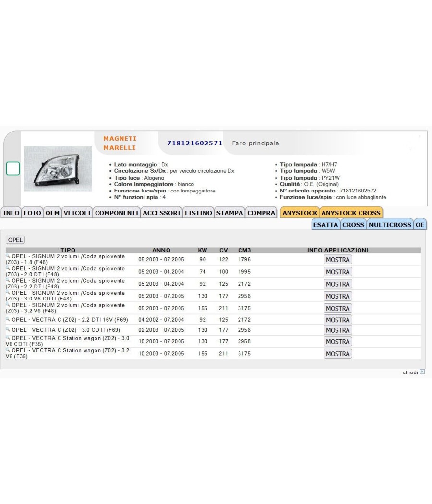Viewport: 432px width, 504px height.
Task: Open the LISTINO tab
Action: (198, 213)
